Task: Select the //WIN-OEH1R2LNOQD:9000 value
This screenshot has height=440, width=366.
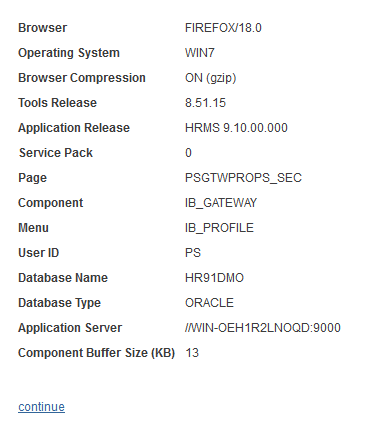Action: [x=263, y=328]
